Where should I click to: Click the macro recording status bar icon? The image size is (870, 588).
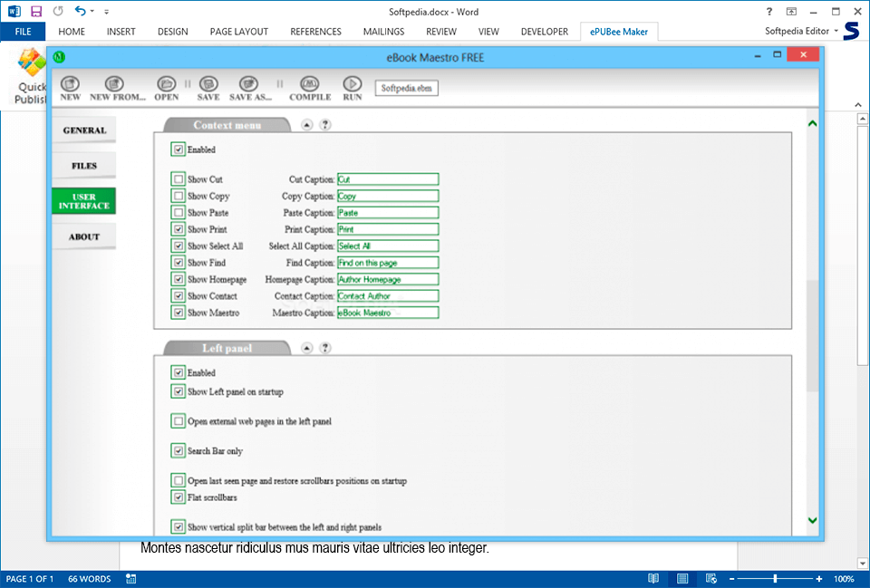(x=130, y=579)
